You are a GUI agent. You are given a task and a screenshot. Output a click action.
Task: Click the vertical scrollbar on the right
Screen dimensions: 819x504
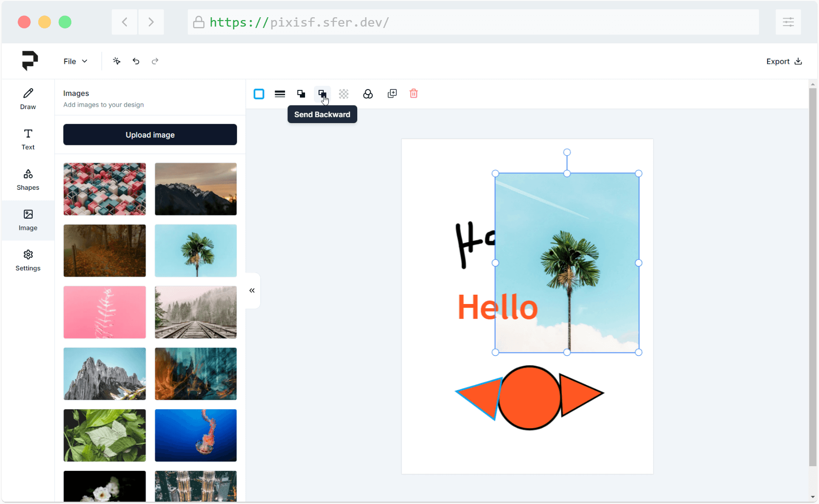pos(813,277)
